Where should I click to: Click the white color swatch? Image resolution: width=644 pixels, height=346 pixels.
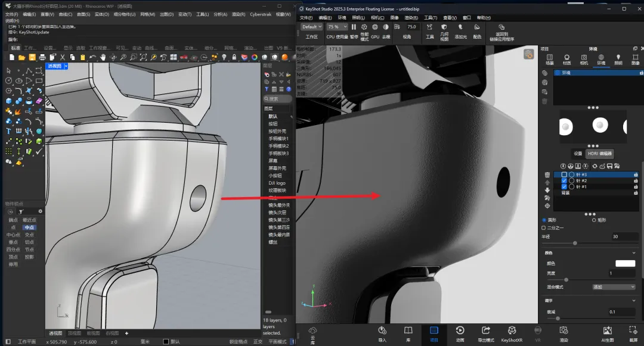pyautogui.click(x=625, y=263)
